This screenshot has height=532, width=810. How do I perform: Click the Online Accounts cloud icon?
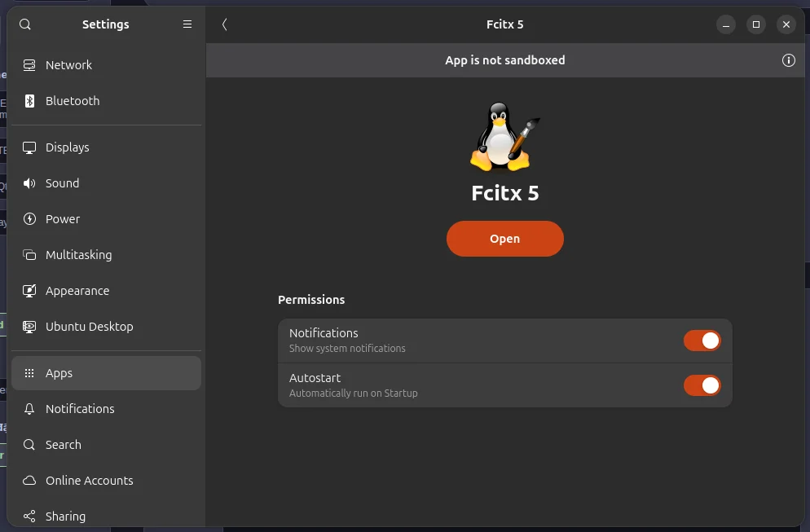29,481
